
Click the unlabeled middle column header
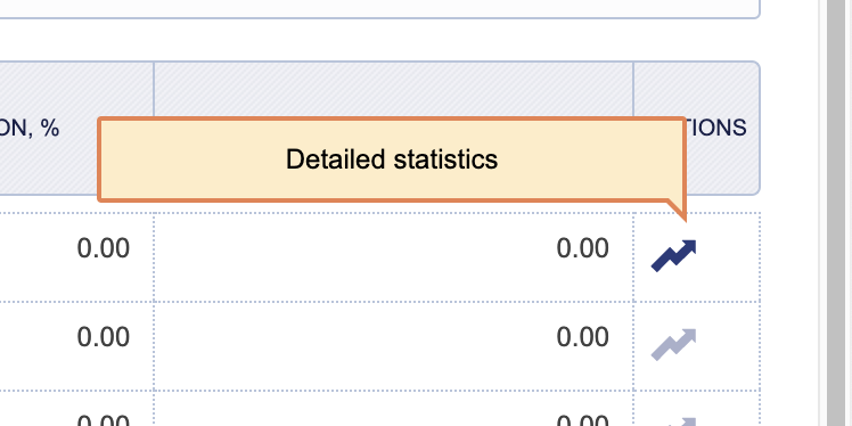(x=393, y=90)
